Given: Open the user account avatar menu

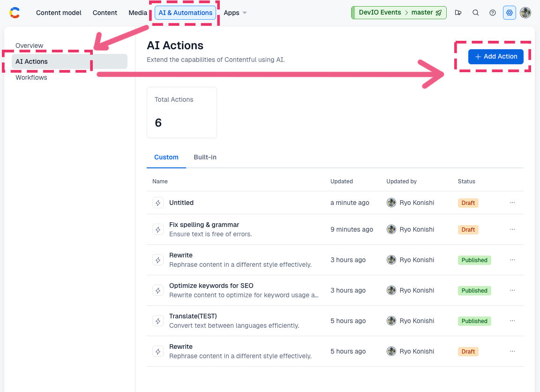Looking at the screenshot, I should (525, 13).
